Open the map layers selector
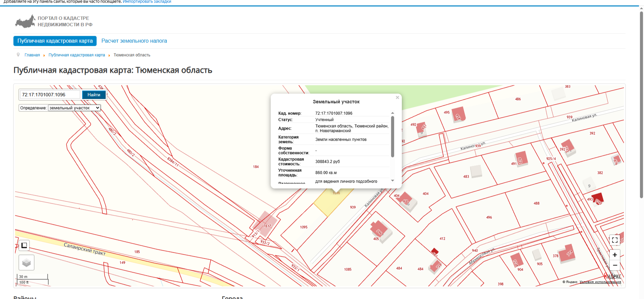This screenshot has height=299, width=644. click(26, 263)
